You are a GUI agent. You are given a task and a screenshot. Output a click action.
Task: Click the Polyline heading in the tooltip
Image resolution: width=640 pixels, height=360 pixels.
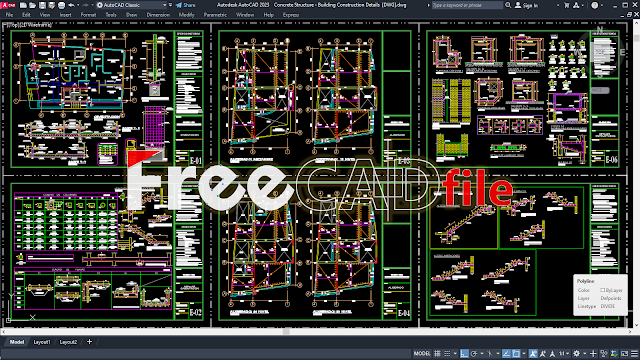coord(585,281)
